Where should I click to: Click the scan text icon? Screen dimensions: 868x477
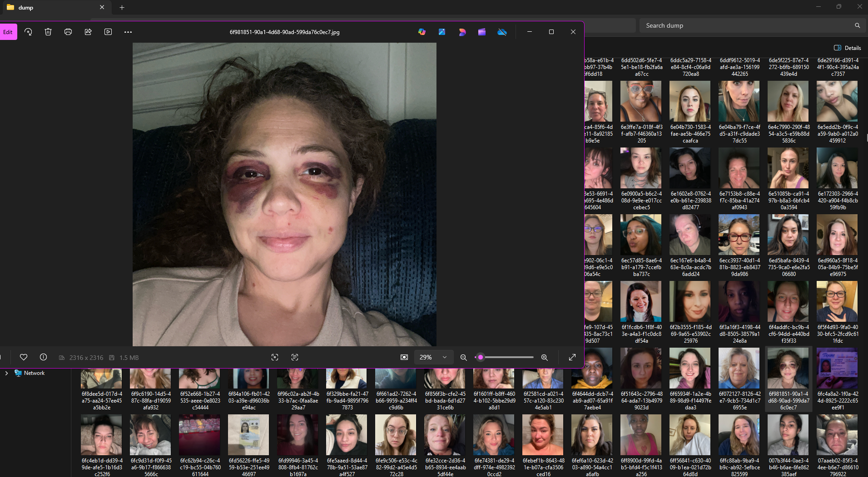coord(295,357)
